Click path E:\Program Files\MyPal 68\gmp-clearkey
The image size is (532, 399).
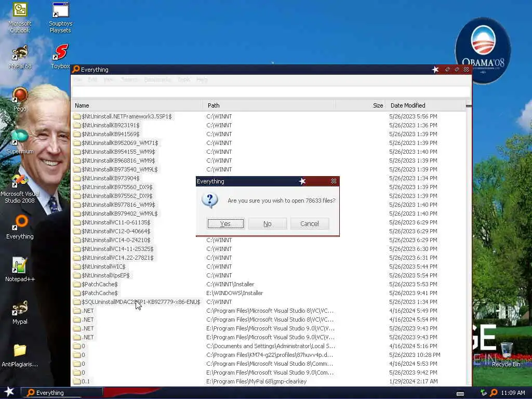[x=257, y=381]
